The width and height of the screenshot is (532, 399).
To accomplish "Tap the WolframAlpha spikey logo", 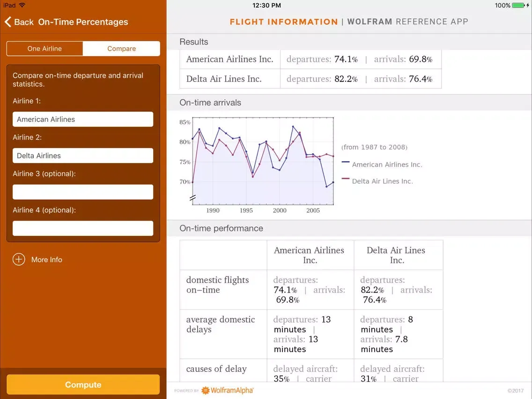I will [x=206, y=391].
